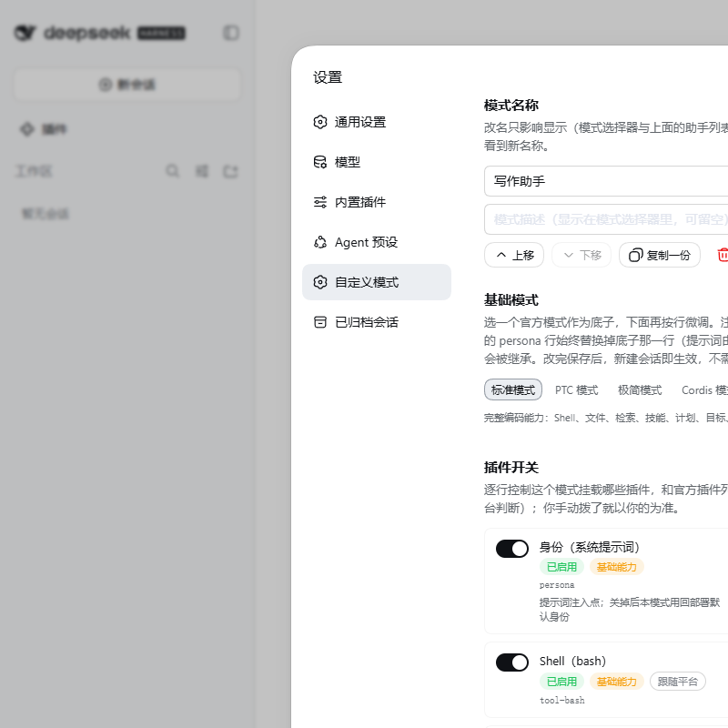
Task: Select 标准模式 as base mode
Action: click(513, 390)
